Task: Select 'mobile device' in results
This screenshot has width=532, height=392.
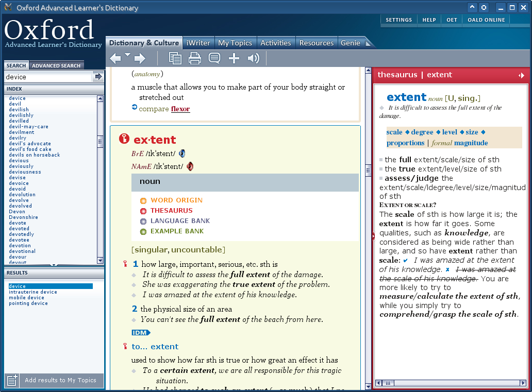Action: pyautogui.click(x=26, y=297)
